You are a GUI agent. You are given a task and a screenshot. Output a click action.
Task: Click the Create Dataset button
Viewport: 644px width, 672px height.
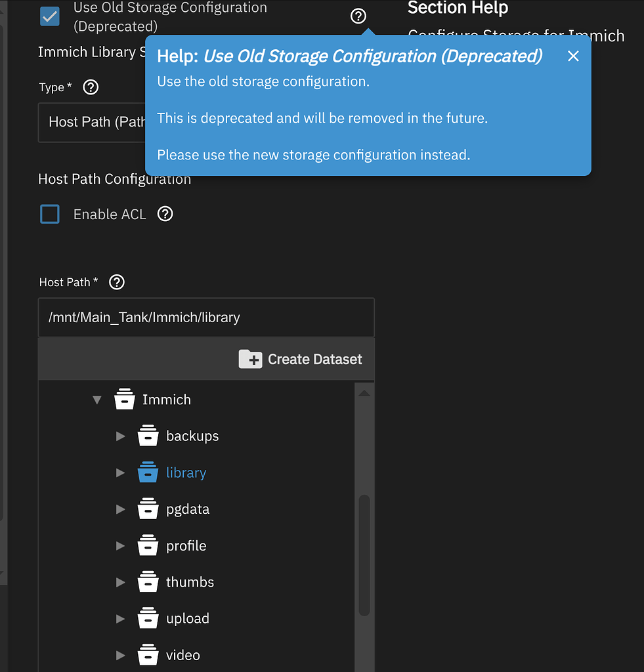(x=301, y=359)
